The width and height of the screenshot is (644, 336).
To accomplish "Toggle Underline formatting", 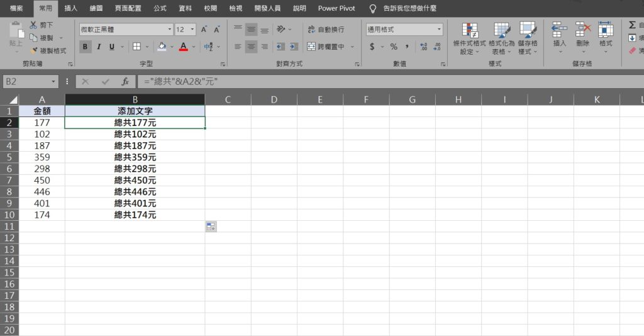I will point(112,47).
